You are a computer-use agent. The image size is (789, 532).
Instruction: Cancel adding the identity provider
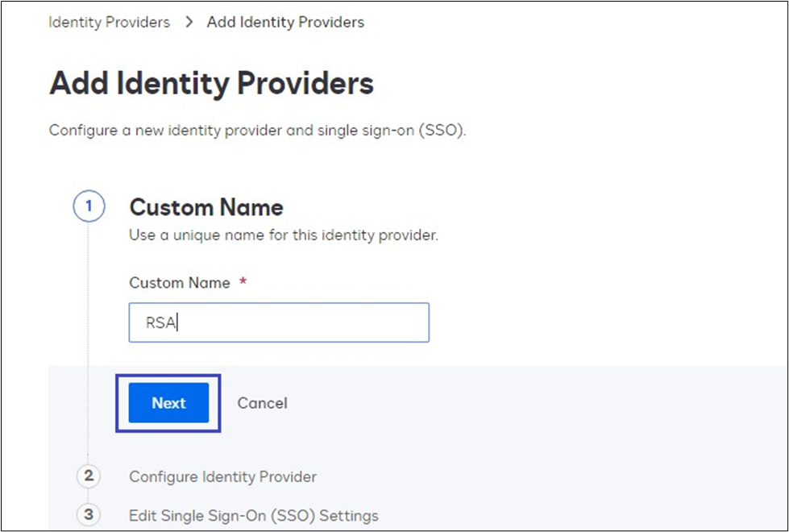(262, 403)
